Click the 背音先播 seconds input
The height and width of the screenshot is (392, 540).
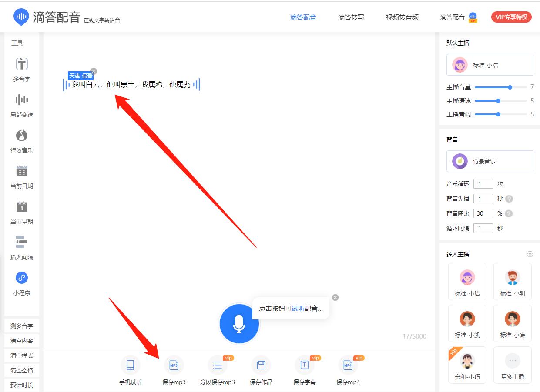click(483, 199)
